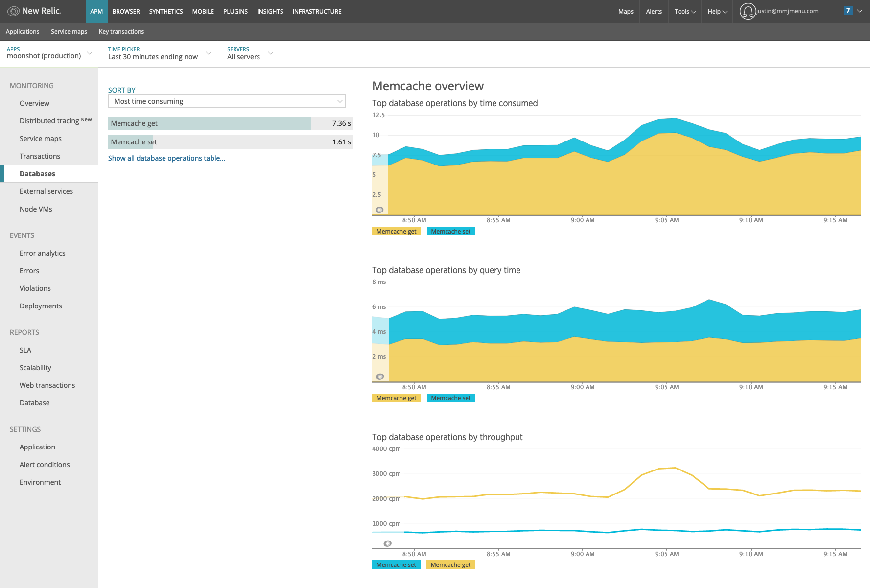The image size is (870, 588).
Task: Toggle Memcache get legend in query time chart
Action: pyautogui.click(x=397, y=398)
